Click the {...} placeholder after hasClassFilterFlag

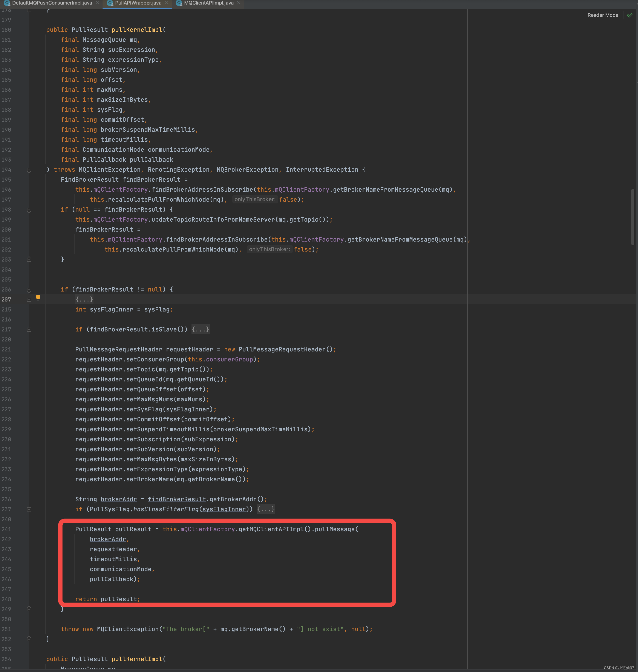tap(266, 509)
